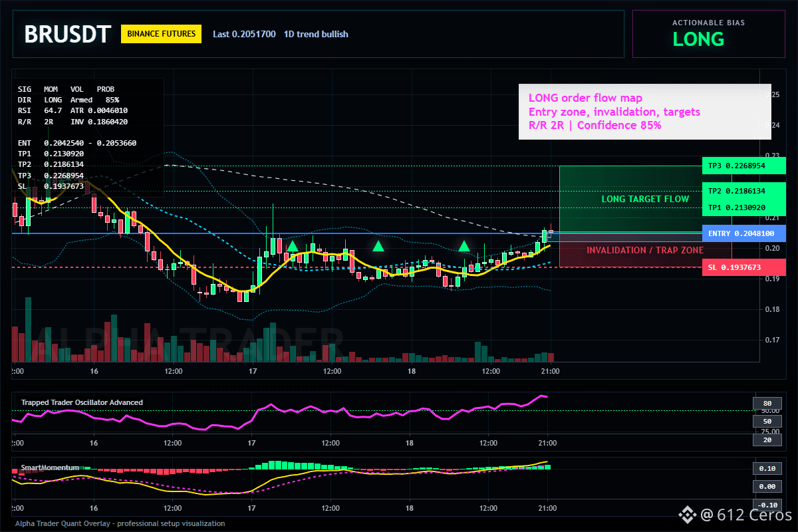
Task: Click the 1D trend bullish label
Action: [316, 34]
